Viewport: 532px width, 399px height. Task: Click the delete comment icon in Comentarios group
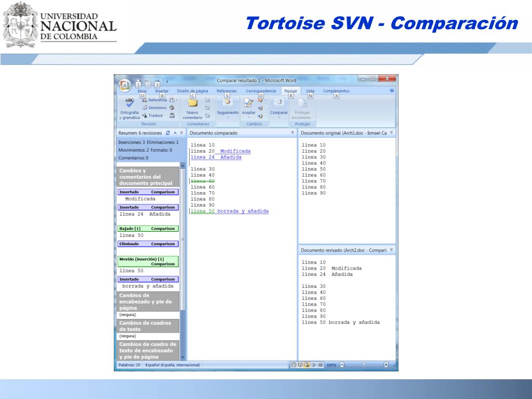click(207, 100)
